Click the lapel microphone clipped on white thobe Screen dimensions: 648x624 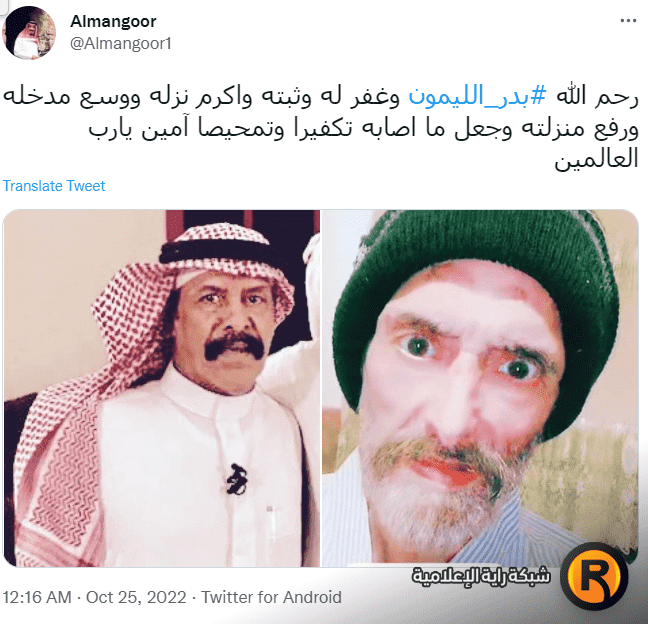(x=237, y=479)
